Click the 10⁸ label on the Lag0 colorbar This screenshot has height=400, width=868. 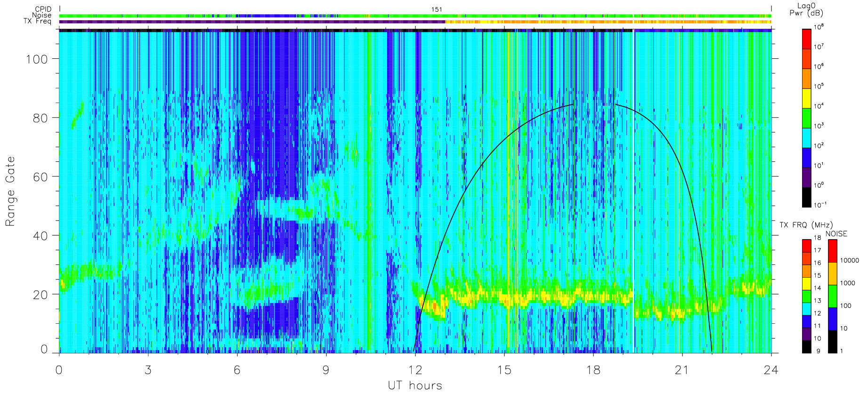point(819,27)
